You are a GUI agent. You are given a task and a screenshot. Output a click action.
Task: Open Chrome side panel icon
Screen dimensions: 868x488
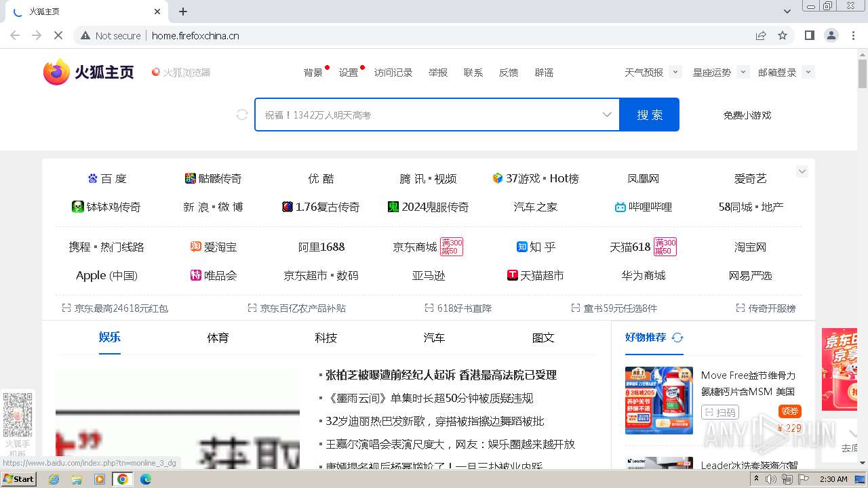(809, 36)
